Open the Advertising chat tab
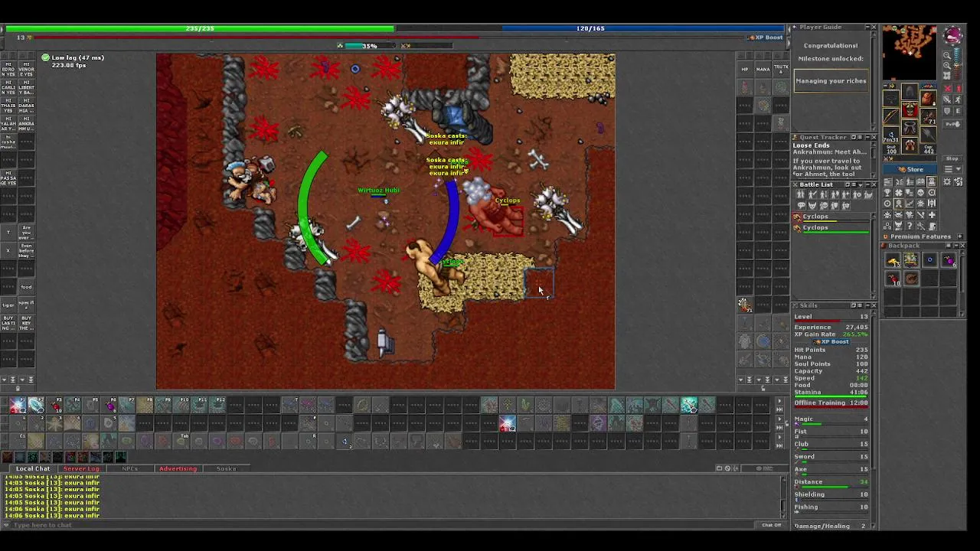Image resolution: width=980 pixels, height=551 pixels. (x=178, y=468)
